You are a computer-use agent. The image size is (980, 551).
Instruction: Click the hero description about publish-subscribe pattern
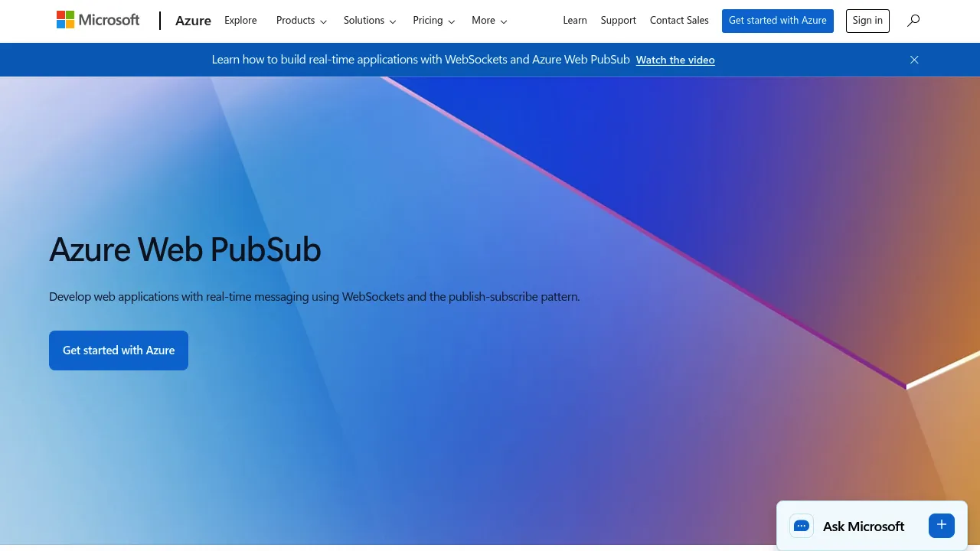click(x=315, y=297)
